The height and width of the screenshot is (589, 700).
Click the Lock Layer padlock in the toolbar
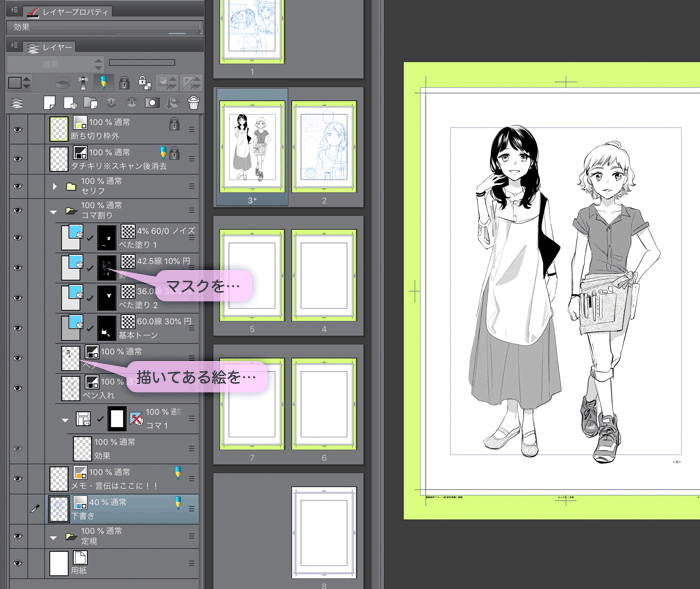pos(124,83)
